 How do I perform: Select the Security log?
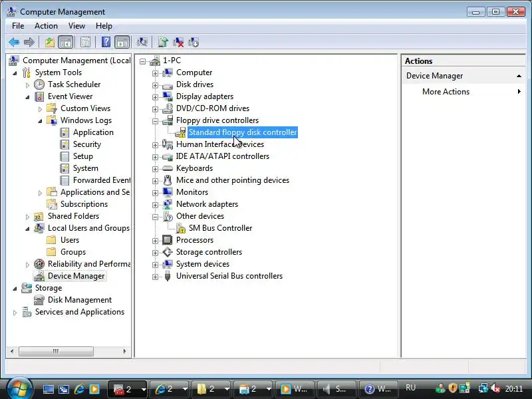87,144
